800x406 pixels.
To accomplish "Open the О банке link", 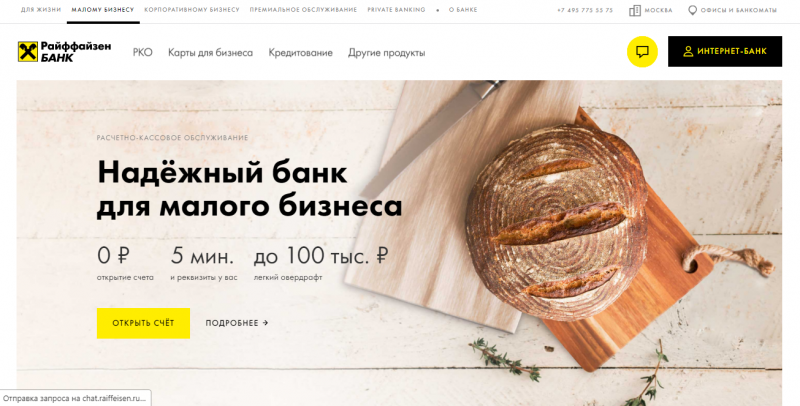I will pyautogui.click(x=463, y=10).
